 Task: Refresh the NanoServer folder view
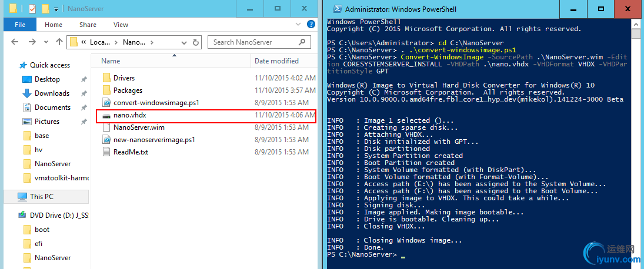[x=196, y=42]
